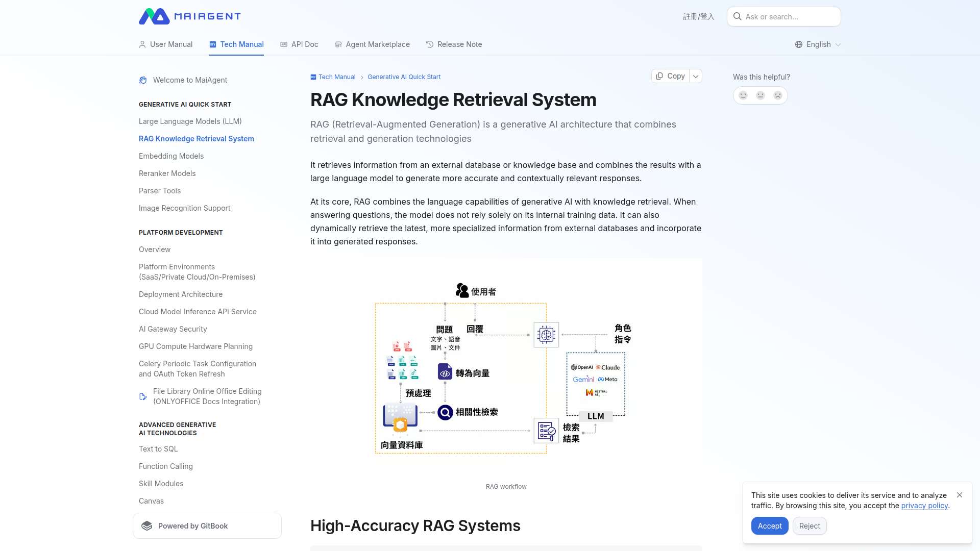Click the File Library document icon

point(143,396)
